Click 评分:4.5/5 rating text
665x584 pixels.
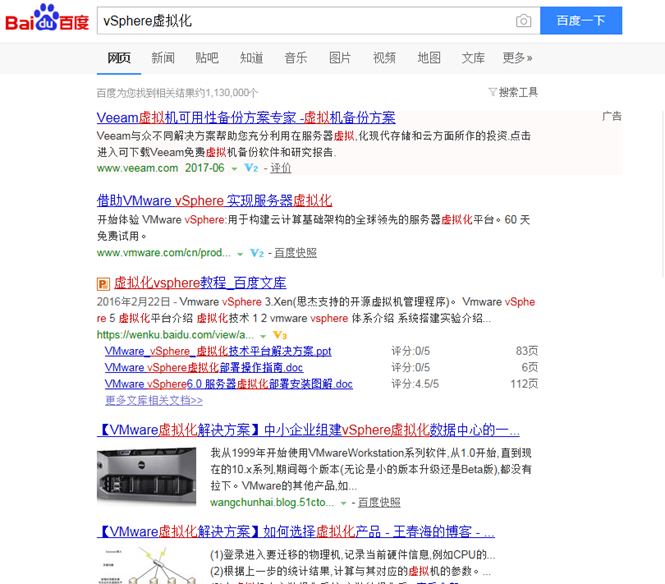tap(415, 384)
